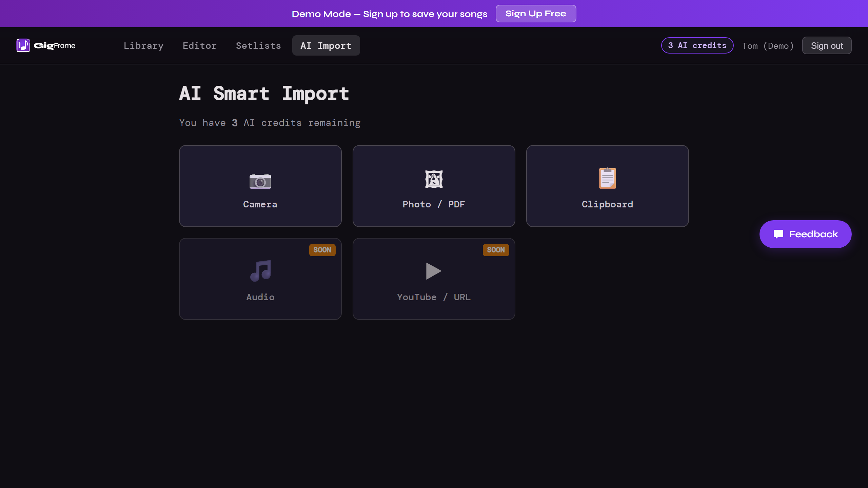
Task: Select the Camera import option
Action: [x=260, y=186]
